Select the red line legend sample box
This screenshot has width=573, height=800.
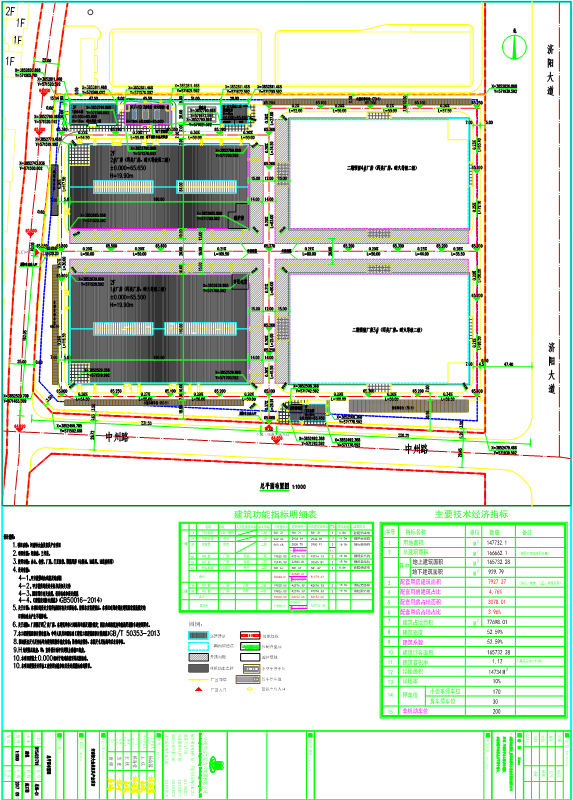pos(250,636)
